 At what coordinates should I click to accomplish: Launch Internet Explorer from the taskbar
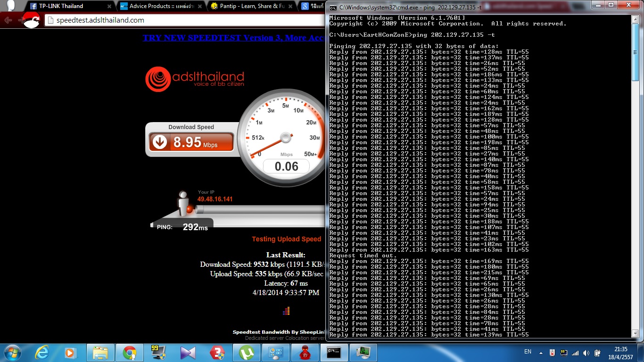[42, 352]
